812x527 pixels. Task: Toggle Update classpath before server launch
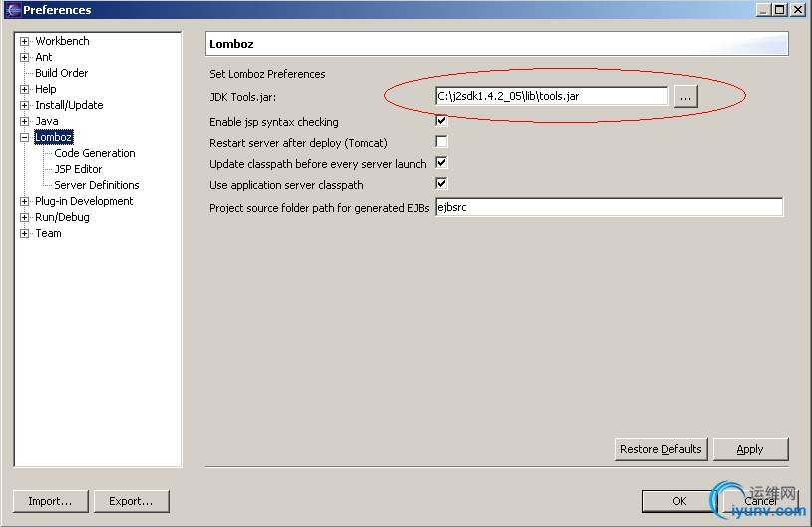click(441, 163)
